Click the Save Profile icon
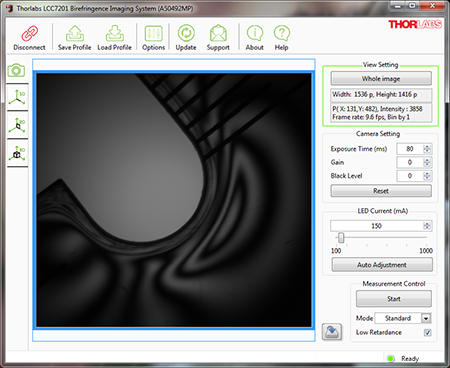The image size is (450, 368). tap(75, 33)
